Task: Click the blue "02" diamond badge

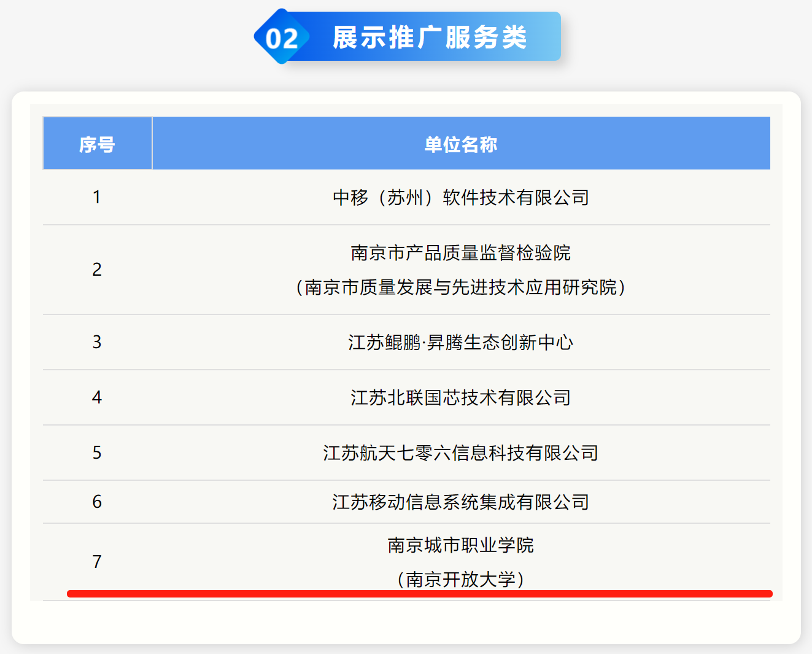Action: [x=282, y=37]
